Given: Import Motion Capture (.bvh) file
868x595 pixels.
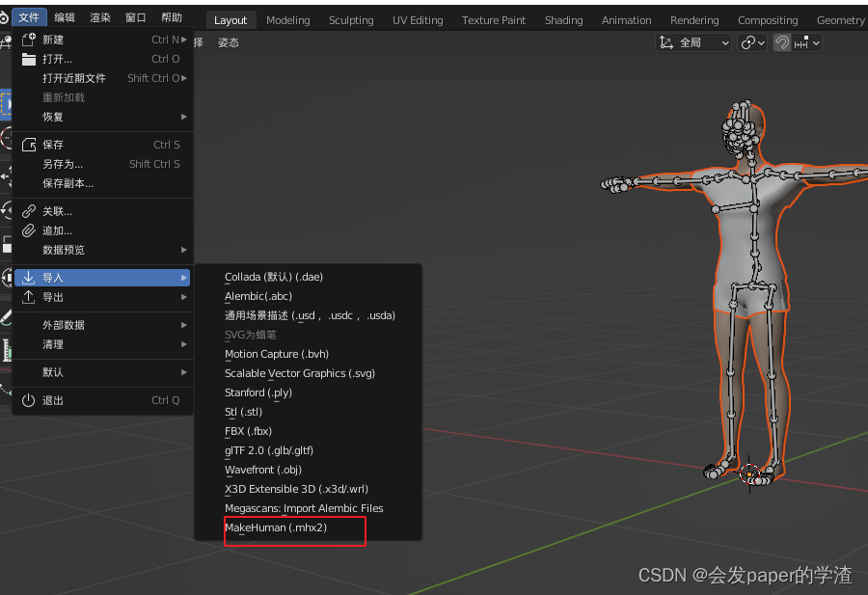Looking at the screenshot, I should pos(308,354).
